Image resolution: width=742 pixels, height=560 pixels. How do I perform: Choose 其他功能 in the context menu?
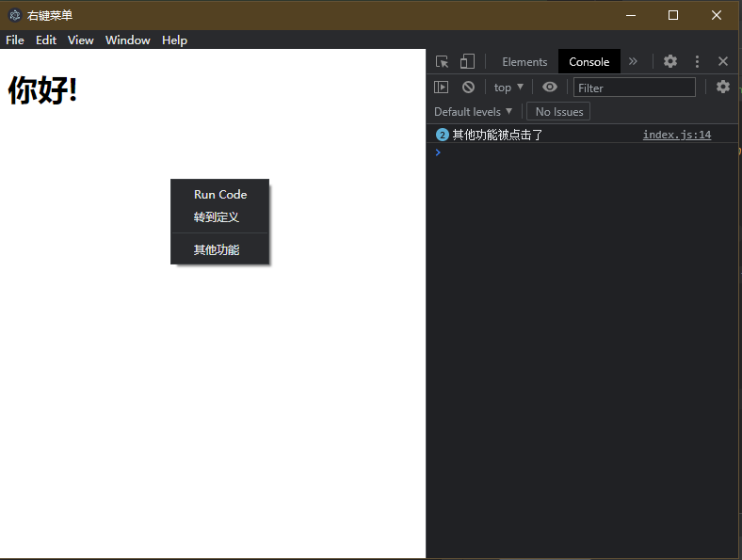(x=220, y=249)
